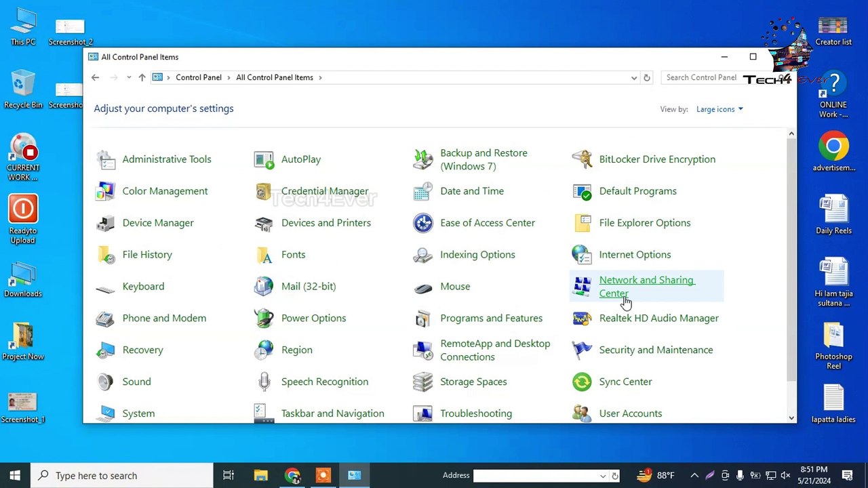868x488 pixels.
Task: Click the Search Control Panel field
Action: click(x=701, y=77)
